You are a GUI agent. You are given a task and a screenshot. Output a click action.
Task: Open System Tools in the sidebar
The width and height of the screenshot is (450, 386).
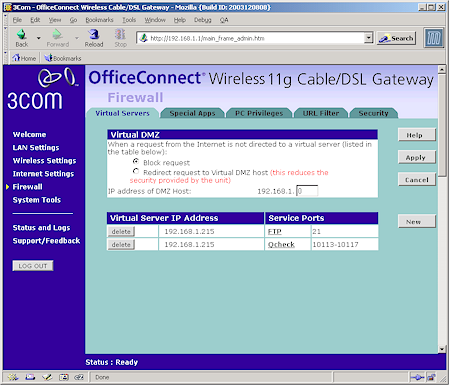[37, 200]
